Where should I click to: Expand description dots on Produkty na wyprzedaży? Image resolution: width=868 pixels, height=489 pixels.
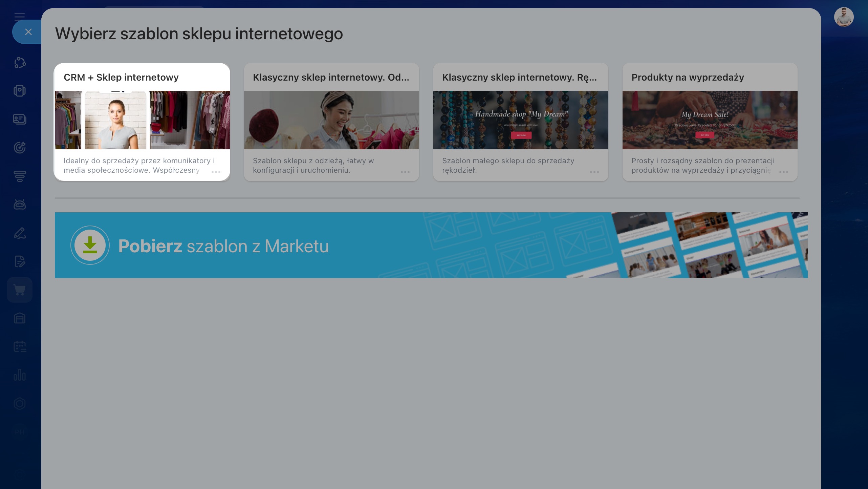784,172
